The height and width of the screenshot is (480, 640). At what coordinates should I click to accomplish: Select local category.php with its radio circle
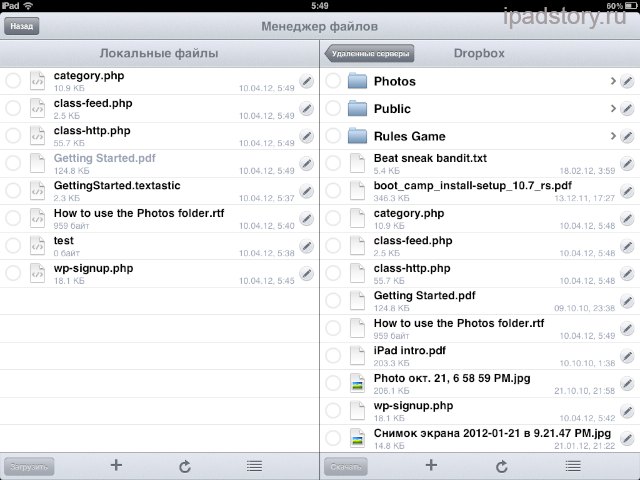coord(13,81)
